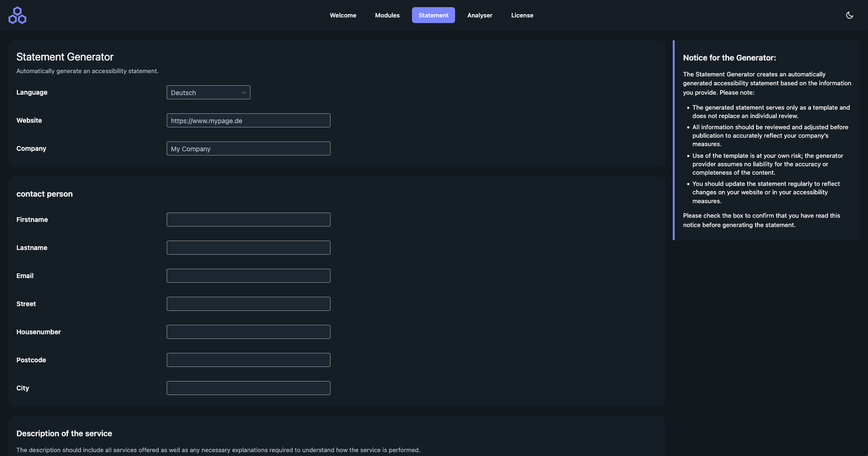The width and height of the screenshot is (868, 456).
Task: Click the hexagon app logo
Action: [17, 15]
